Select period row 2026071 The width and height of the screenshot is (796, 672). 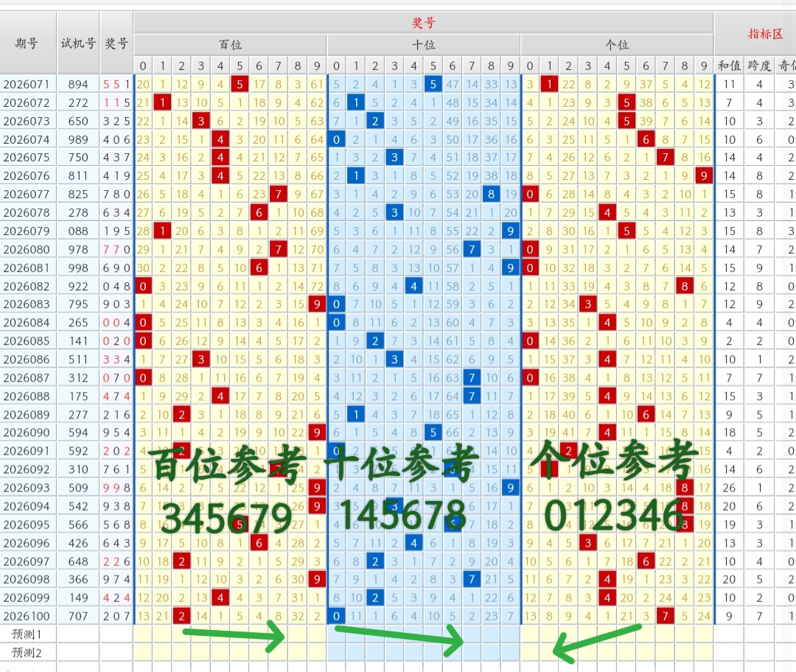coord(28,83)
